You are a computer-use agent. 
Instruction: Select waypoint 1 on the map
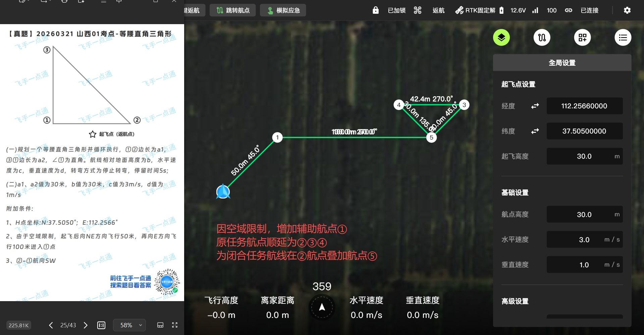tap(277, 137)
